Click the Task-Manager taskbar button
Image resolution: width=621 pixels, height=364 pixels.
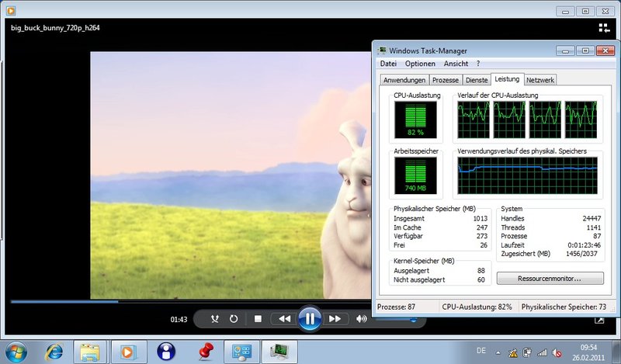click(279, 352)
